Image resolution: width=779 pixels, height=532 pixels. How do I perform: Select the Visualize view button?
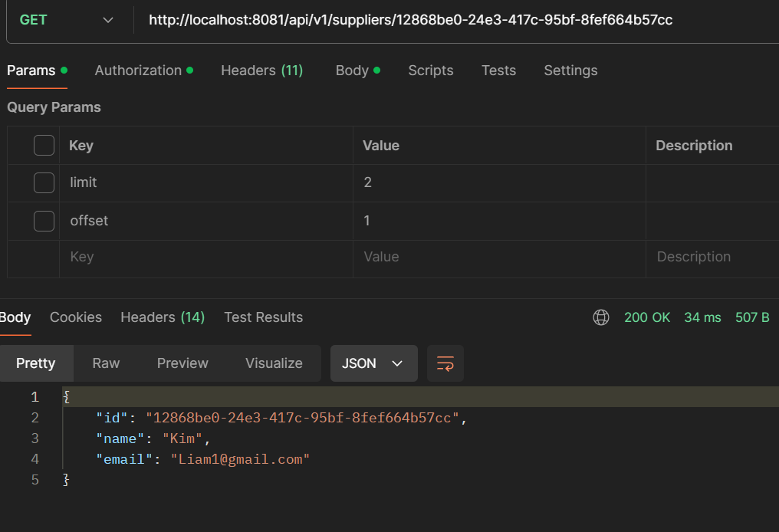pyautogui.click(x=274, y=363)
